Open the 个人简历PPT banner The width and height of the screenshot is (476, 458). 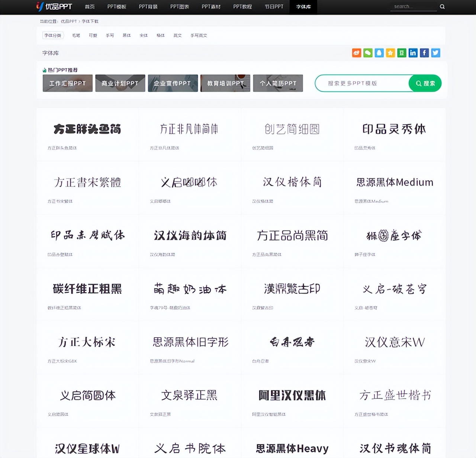tap(278, 83)
